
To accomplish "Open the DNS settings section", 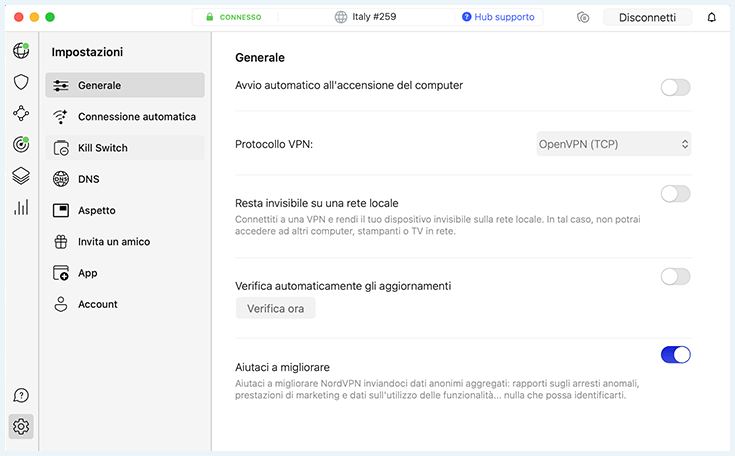I will pos(125,179).
